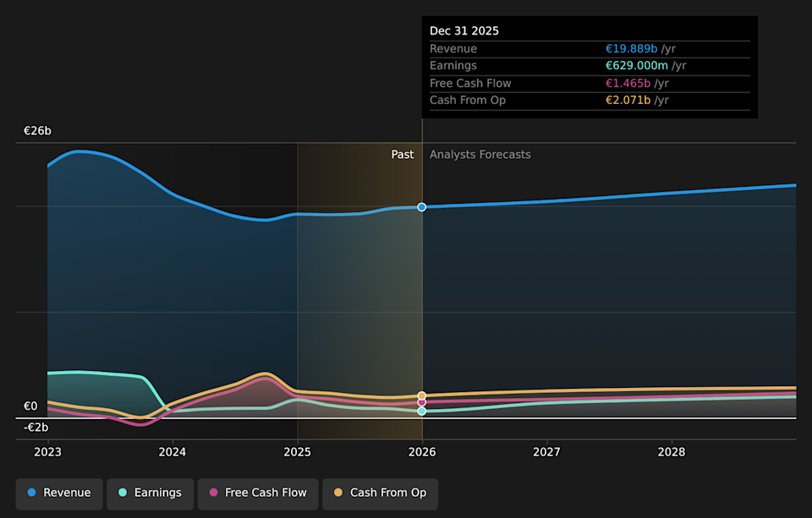Toggle the Revenue legend series

coord(59,493)
